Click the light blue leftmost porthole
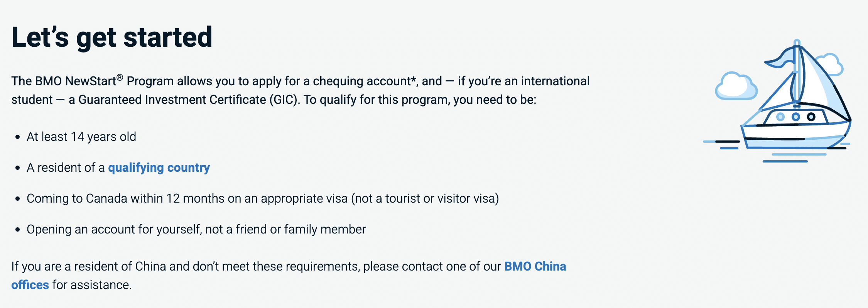868x308 pixels. [x=780, y=117]
